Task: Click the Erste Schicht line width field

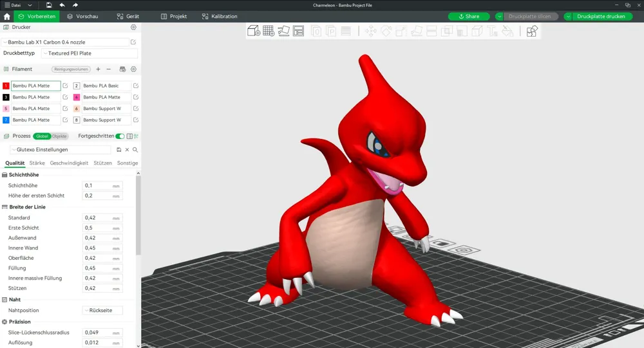Action: tap(102, 228)
